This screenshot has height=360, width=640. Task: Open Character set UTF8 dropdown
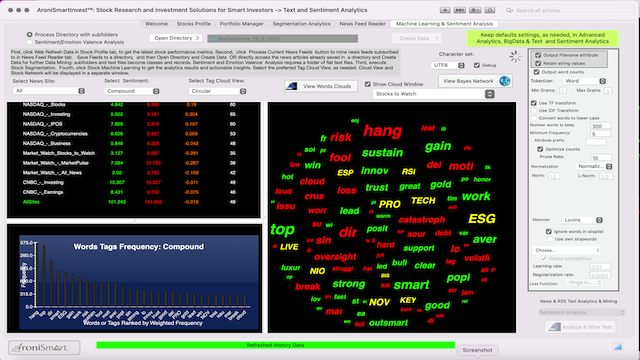pyautogui.click(x=448, y=65)
